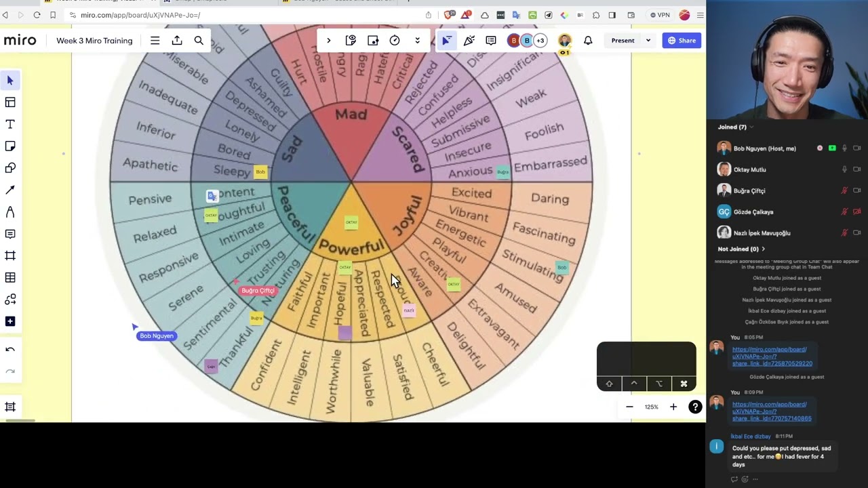Toggle collaborators' cursors visibility
Viewport: 868px width, 488px height.
[x=446, y=41]
